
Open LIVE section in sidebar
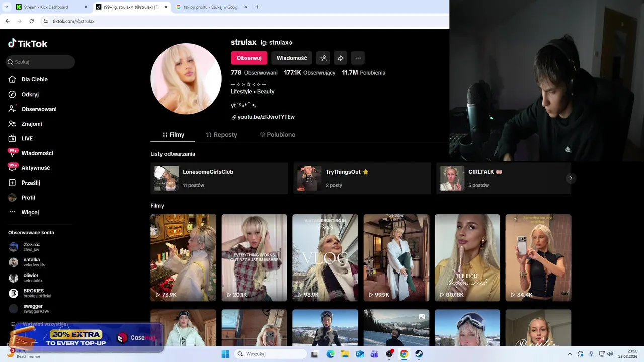point(27,138)
